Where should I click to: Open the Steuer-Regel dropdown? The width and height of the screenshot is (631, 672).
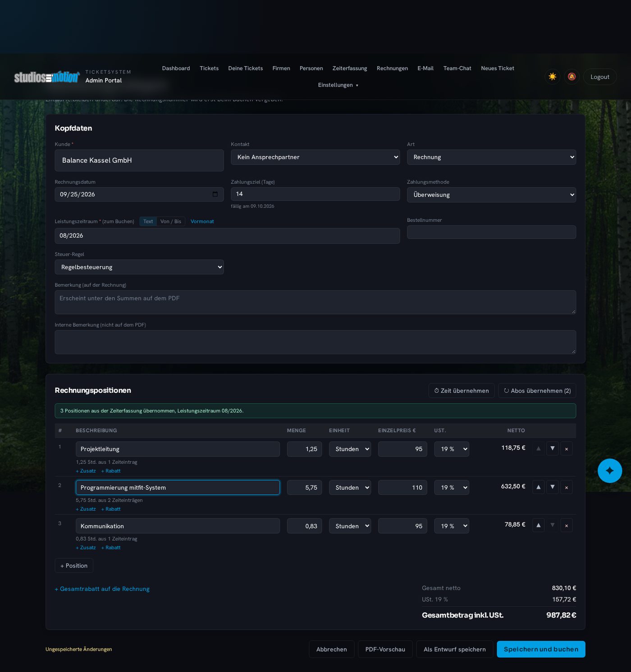pos(139,267)
